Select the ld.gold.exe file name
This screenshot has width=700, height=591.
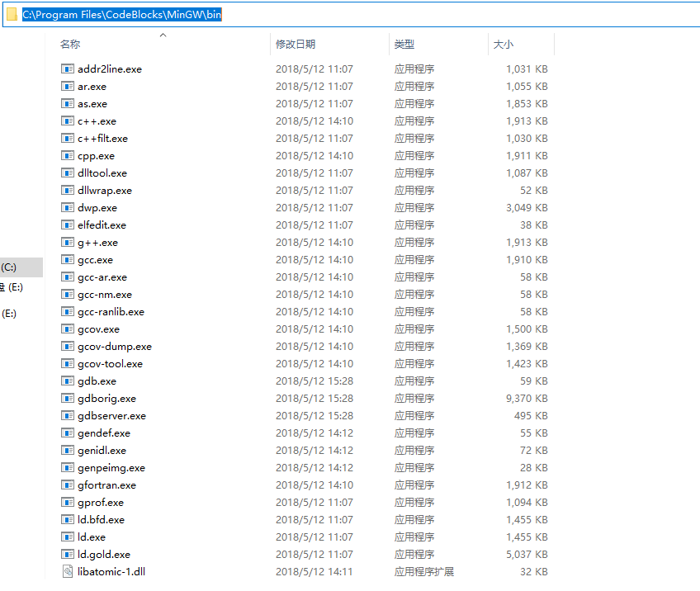(x=104, y=555)
